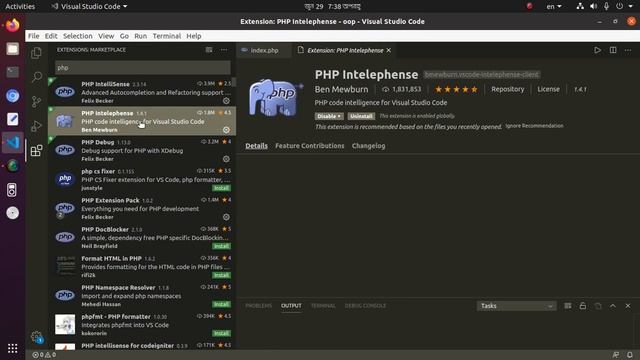Toggle the output scroll lock
Viewport: 640px width, 360px height.
pyautogui.click(x=583, y=306)
